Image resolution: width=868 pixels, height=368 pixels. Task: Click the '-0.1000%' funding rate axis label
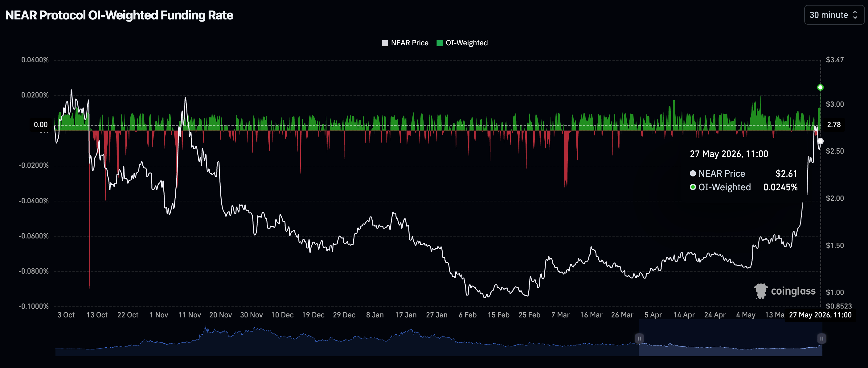pyautogui.click(x=34, y=306)
